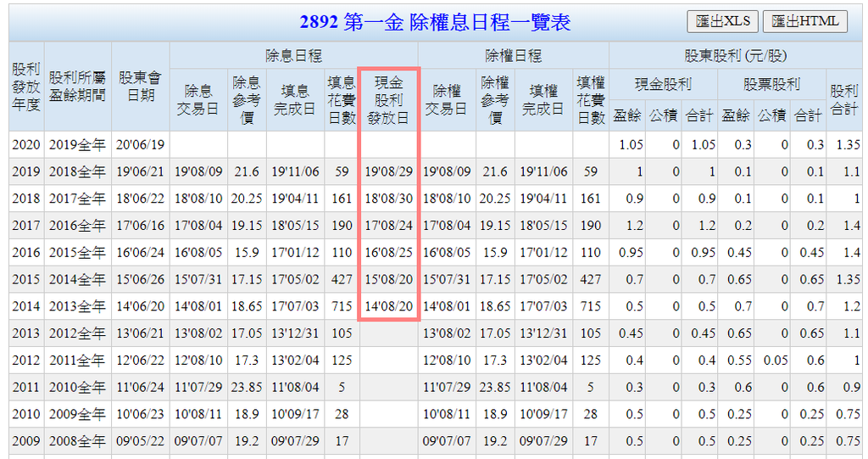Click the 匯出XLS export button
The image size is (868, 459).
[722, 21]
